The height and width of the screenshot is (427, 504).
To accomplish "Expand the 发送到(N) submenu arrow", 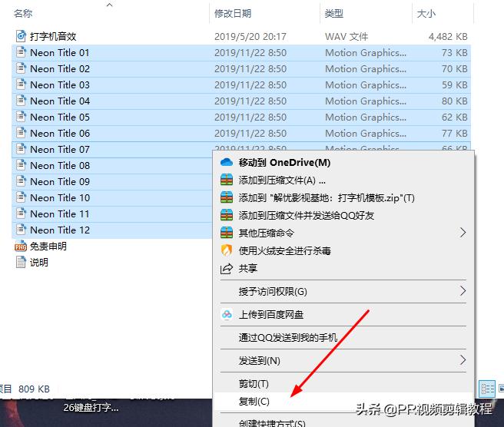I will coord(463,360).
